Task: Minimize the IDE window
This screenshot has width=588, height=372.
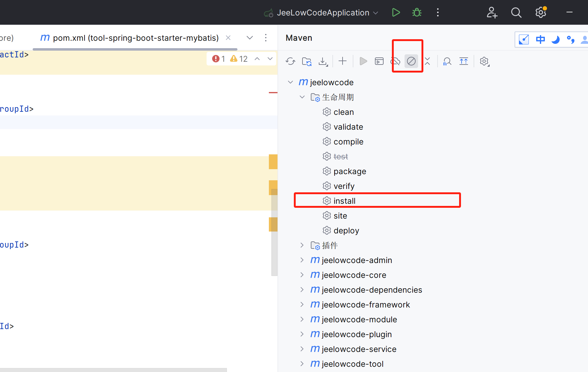Action: click(x=569, y=12)
